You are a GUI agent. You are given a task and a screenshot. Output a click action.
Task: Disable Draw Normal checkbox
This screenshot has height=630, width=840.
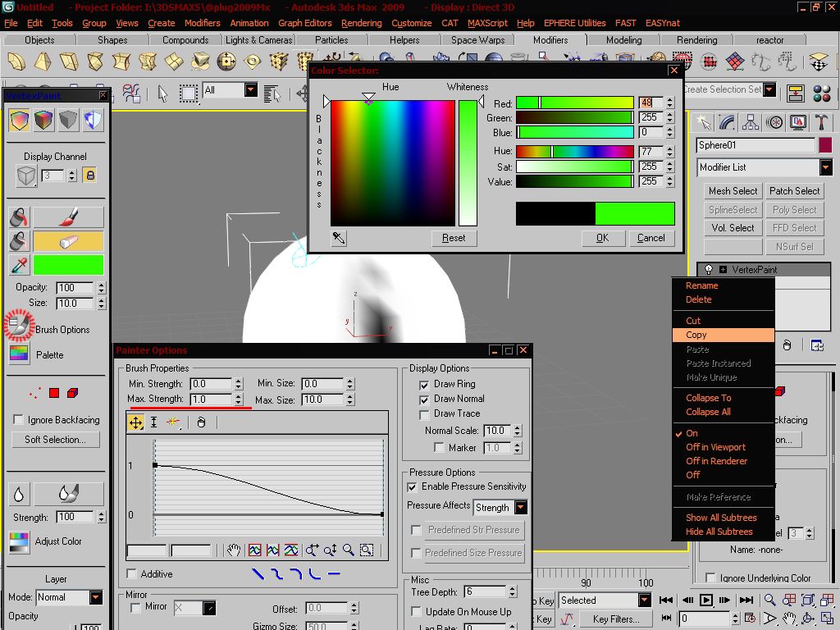pyautogui.click(x=424, y=399)
